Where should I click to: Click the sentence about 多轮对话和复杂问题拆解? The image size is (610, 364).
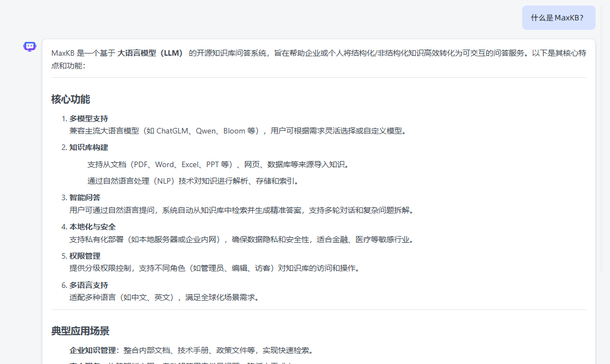tap(241, 210)
